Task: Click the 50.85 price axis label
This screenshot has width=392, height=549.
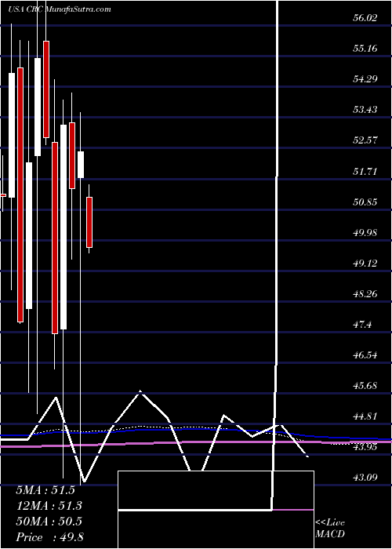Action: [365, 202]
